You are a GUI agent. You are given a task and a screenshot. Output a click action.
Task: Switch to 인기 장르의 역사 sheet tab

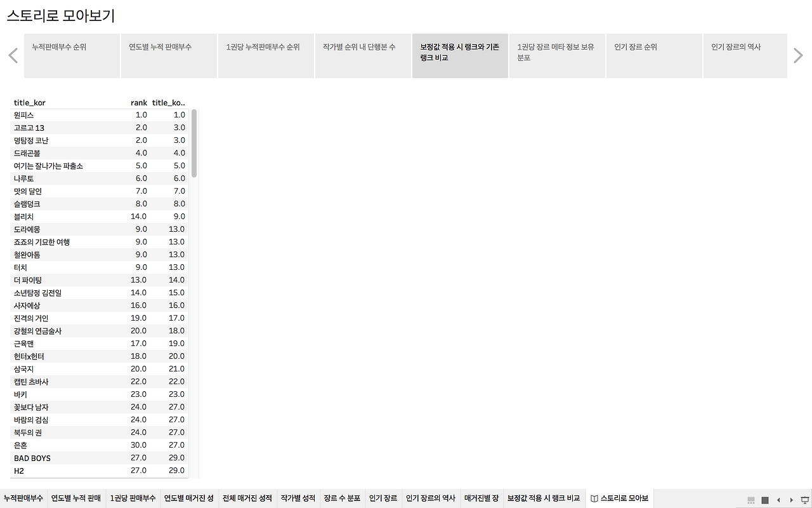pyautogui.click(x=431, y=498)
